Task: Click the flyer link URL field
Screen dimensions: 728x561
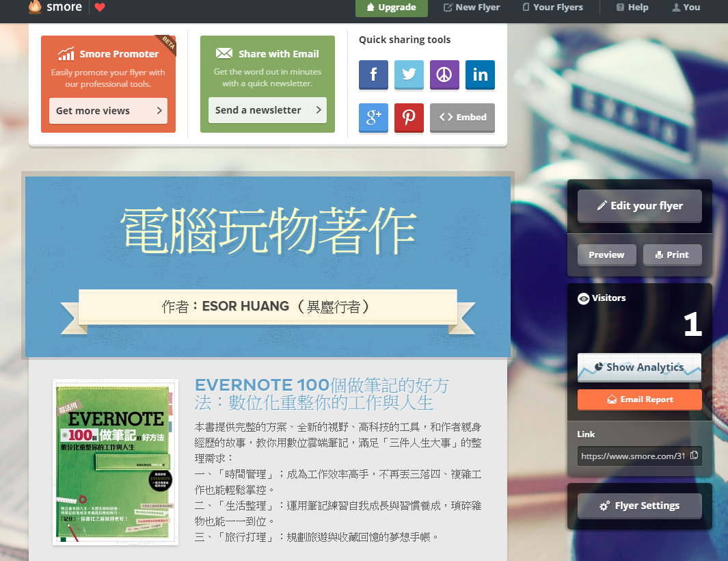Action: [x=639, y=456]
